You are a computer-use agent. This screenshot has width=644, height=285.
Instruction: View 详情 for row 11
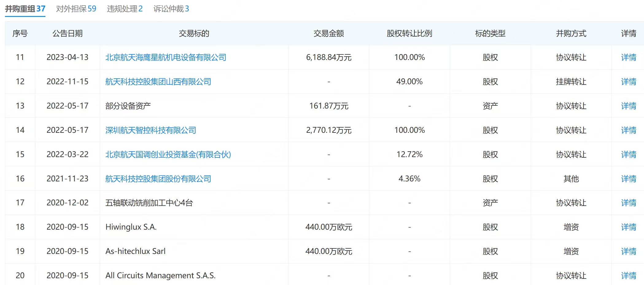tap(628, 57)
